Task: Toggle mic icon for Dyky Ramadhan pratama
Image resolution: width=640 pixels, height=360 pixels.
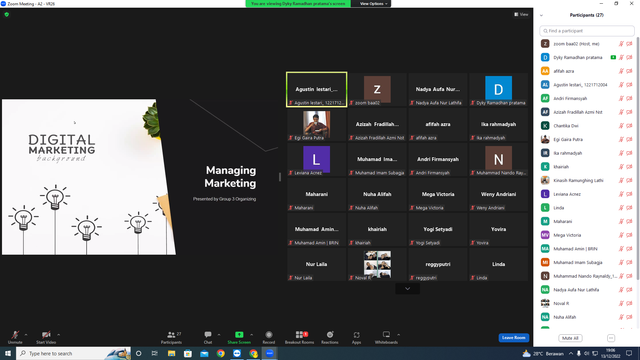Action: [x=621, y=58]
